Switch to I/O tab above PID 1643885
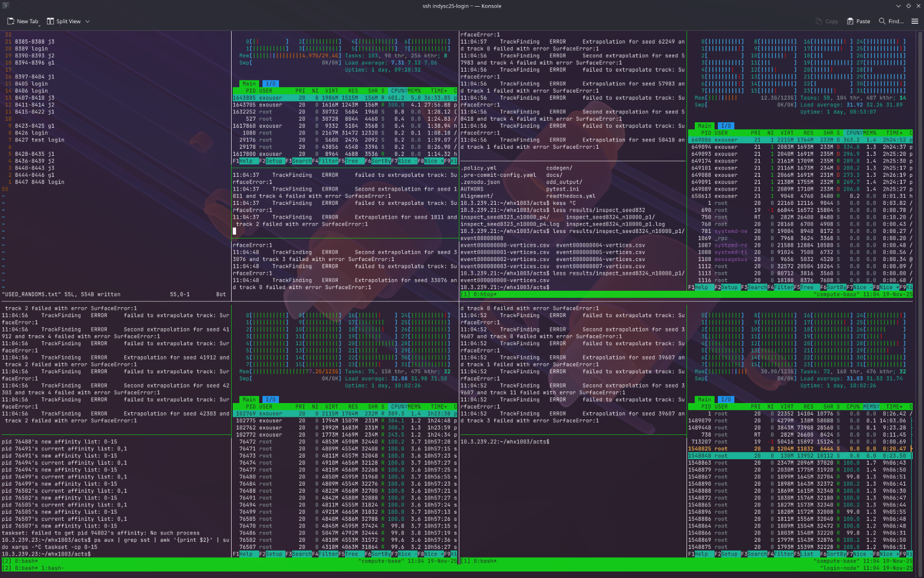Screen dimensions: 924x578 (271, 84)
